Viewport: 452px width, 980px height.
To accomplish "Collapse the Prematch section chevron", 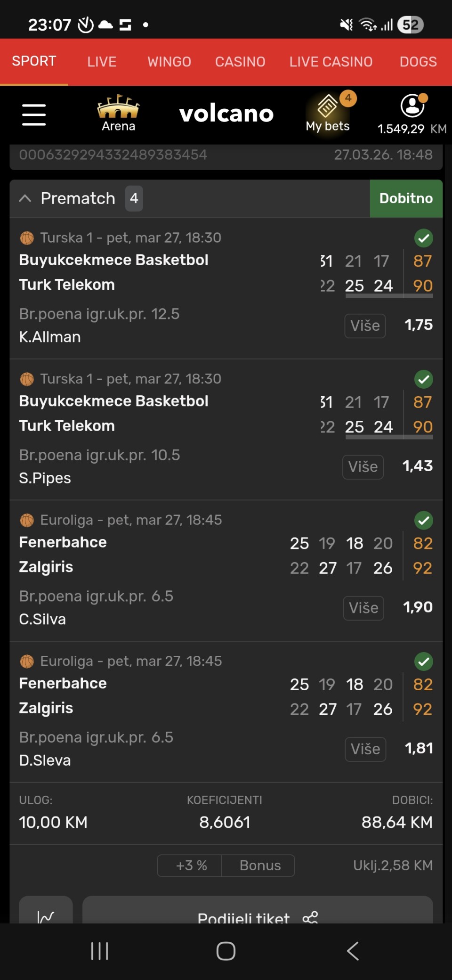I will click(25, 198).
